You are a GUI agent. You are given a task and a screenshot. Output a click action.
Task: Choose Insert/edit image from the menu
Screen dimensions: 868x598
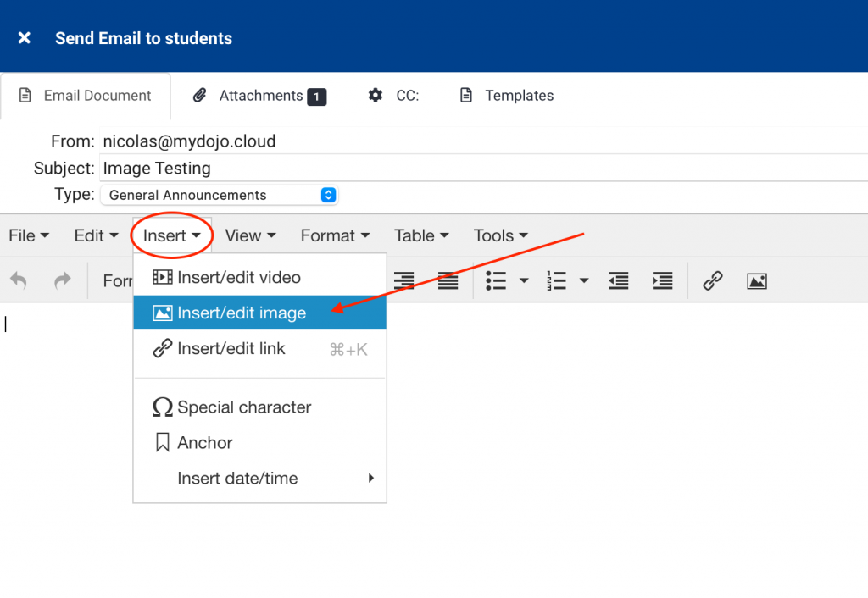tap(241, 313)
